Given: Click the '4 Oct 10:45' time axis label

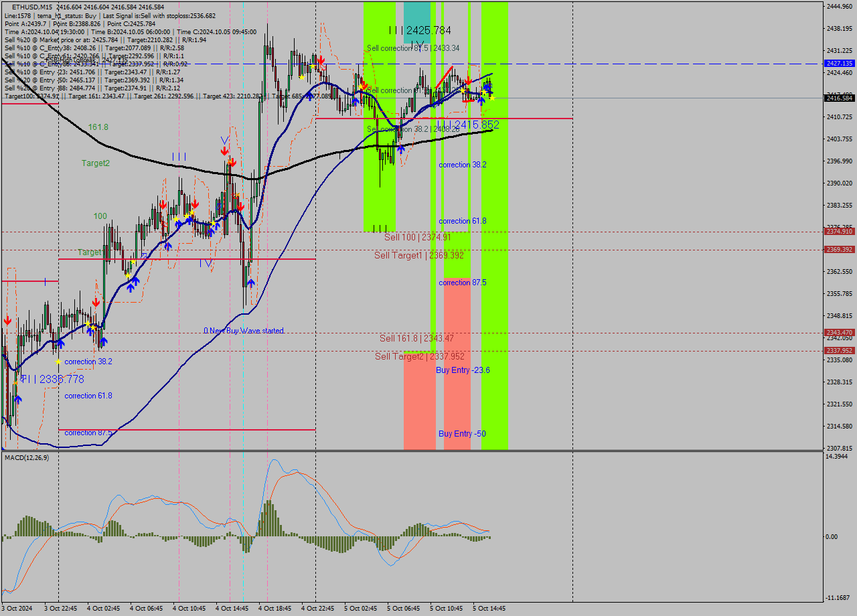Looking at the screenshot, I should 189,609.
